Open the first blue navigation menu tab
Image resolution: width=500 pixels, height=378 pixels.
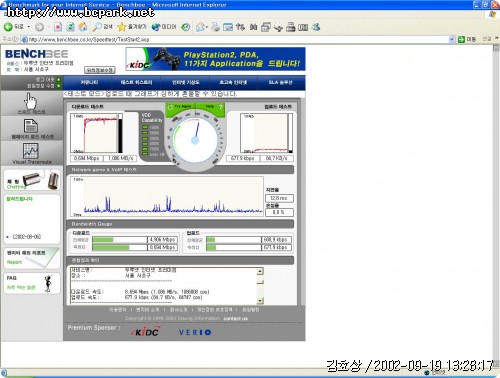point(89,82)
